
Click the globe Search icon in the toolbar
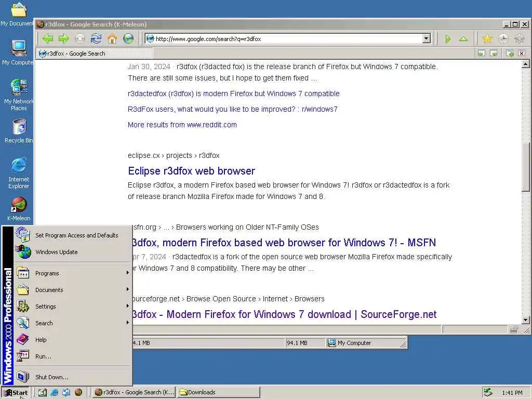128,38
